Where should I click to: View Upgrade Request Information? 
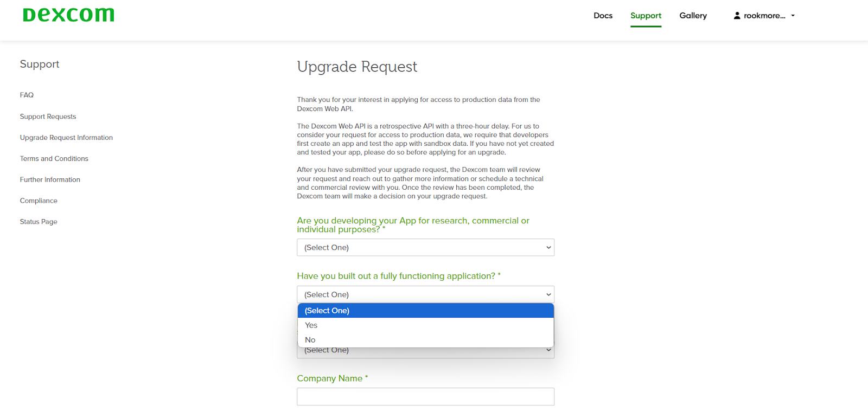[66, 138]
